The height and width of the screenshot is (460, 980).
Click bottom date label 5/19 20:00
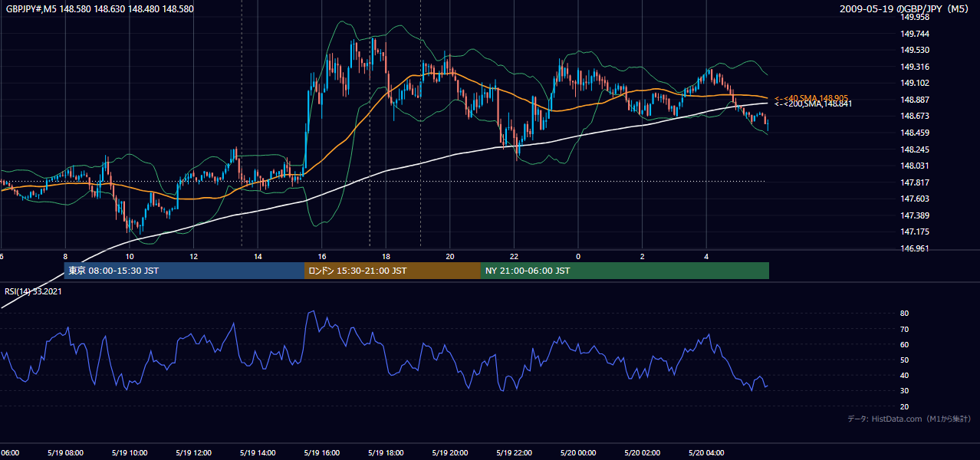point(450,452)
